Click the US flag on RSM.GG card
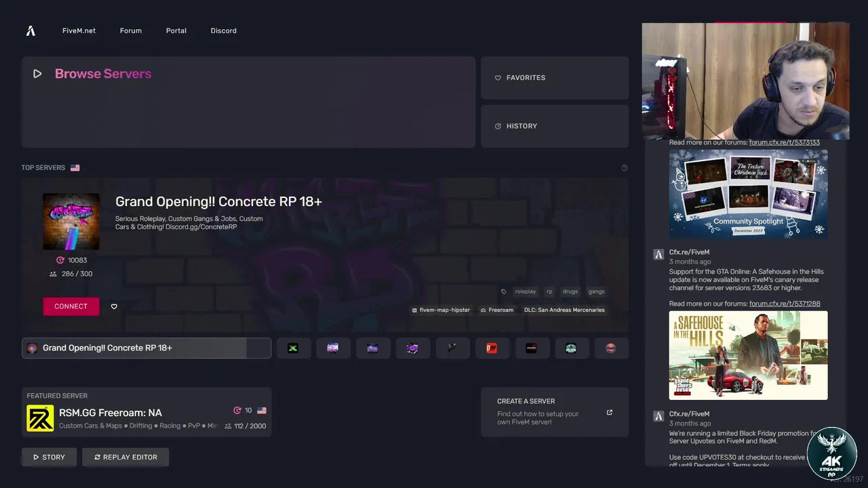 coord(262,411)
